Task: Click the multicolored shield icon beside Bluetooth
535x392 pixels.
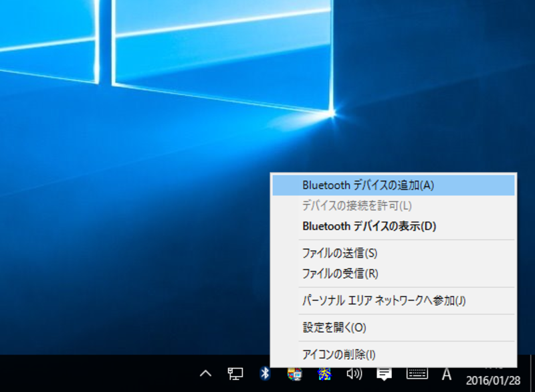Action: click(294, 373)
